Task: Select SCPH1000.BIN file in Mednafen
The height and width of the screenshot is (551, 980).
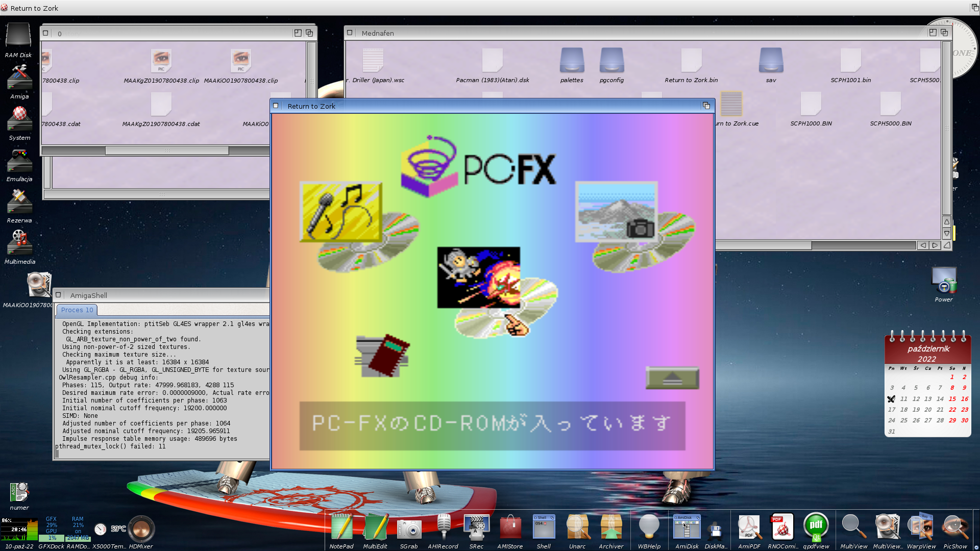Action: point(811,109)
